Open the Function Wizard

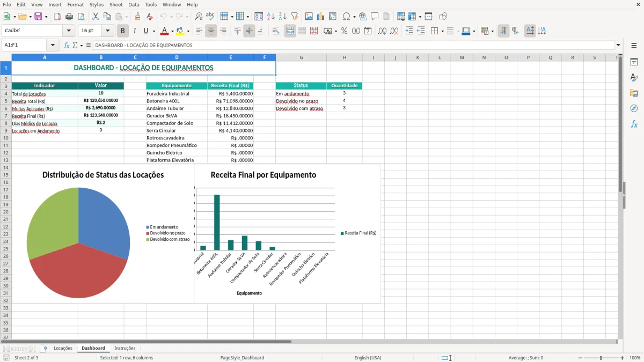tap(67, 45)
